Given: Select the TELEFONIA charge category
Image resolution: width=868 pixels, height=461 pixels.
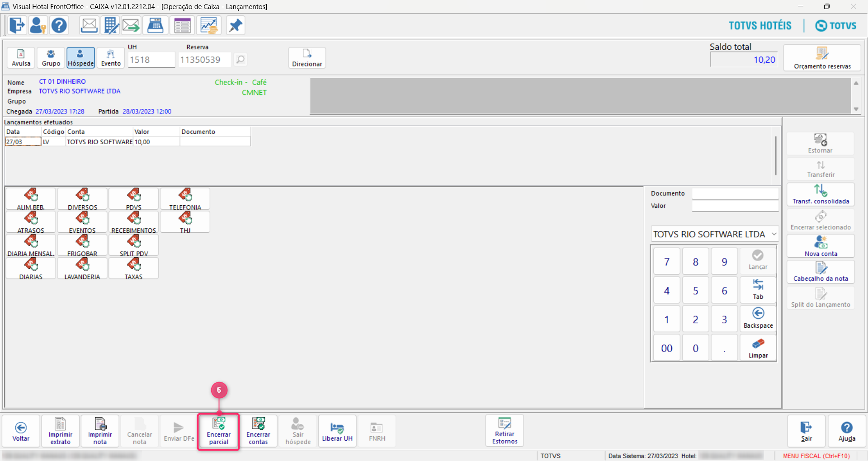Looking at the screenshot, I should pyautogui.click(x=185, y=199).
